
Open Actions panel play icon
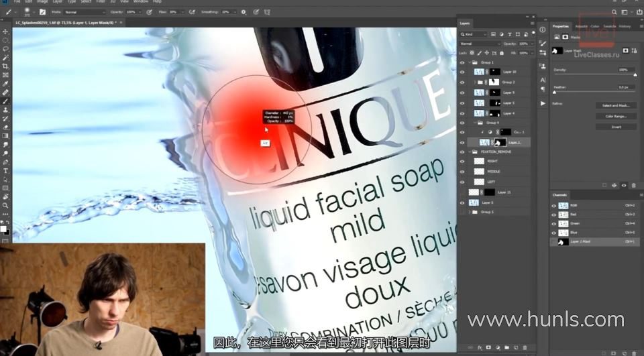543,103
